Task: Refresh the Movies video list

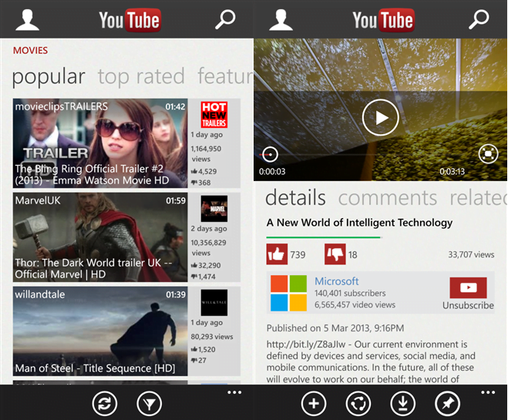Action: (104, 404)
